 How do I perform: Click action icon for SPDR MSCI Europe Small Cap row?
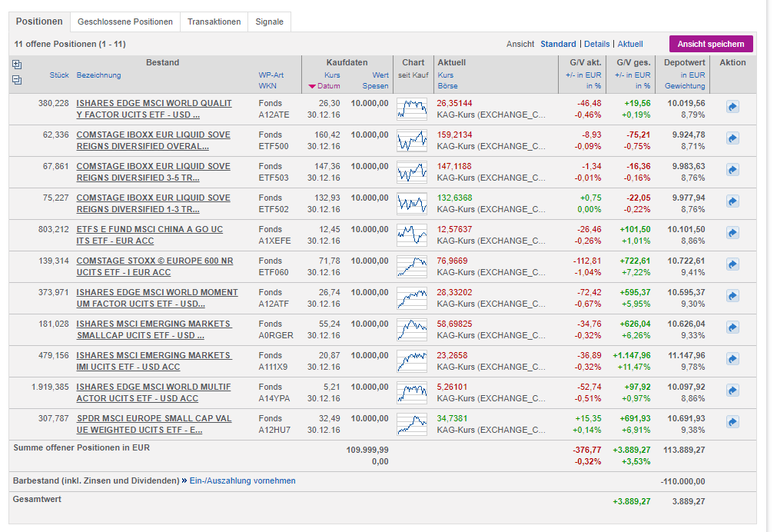click(x=732, y=422)
